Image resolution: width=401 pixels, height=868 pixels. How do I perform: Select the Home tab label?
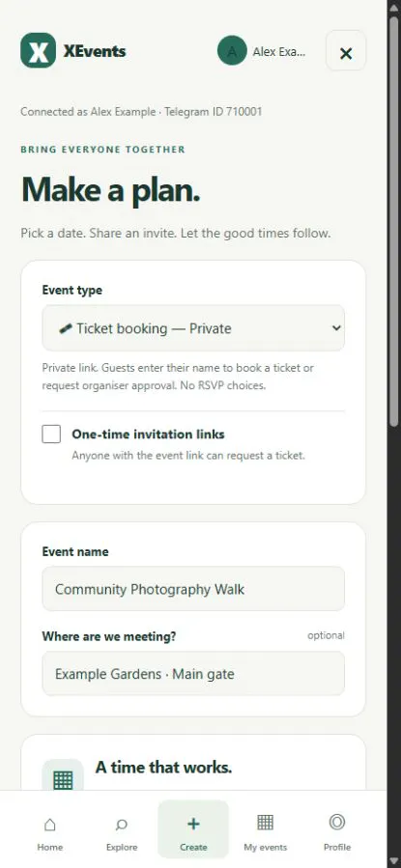50,847
